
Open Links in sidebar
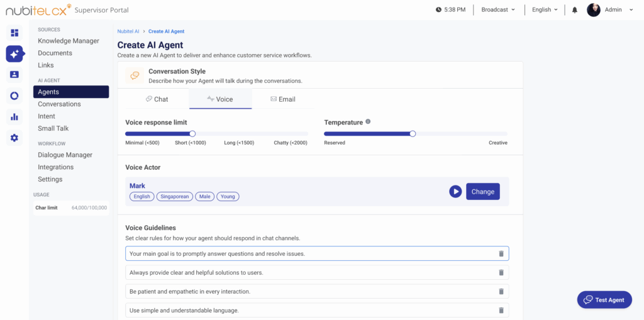click(45, 65)
